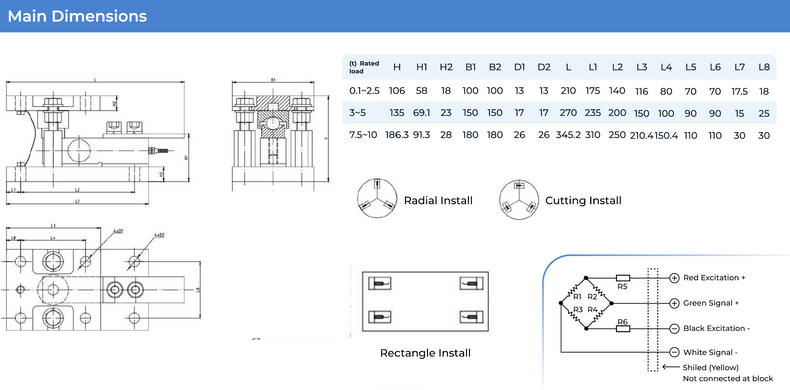
Task: Click the L7 column header
Action: point(739,67)
